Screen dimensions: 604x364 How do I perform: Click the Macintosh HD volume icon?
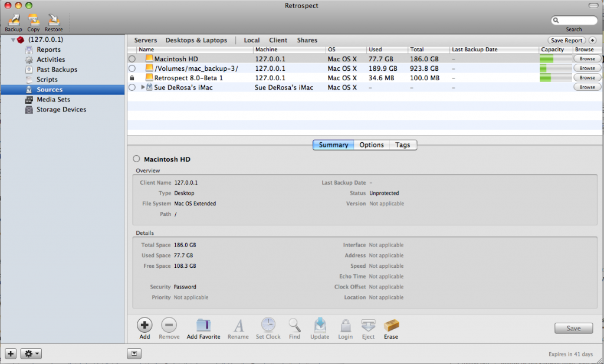tap(149, 58)
